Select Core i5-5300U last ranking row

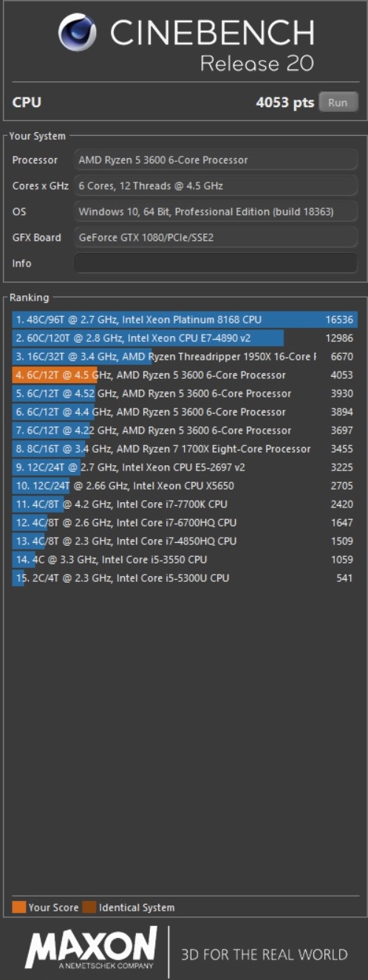tap(185, 578)
